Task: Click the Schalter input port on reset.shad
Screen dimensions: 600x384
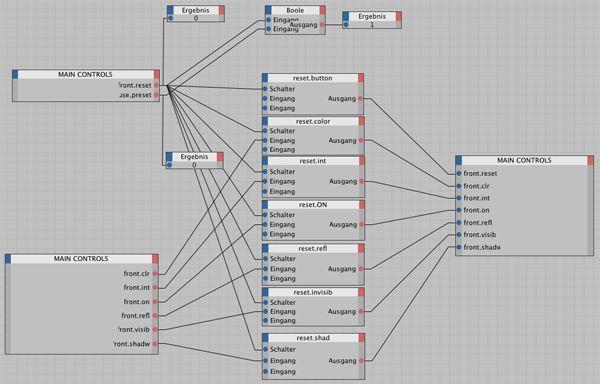Action: pos(265,349)
